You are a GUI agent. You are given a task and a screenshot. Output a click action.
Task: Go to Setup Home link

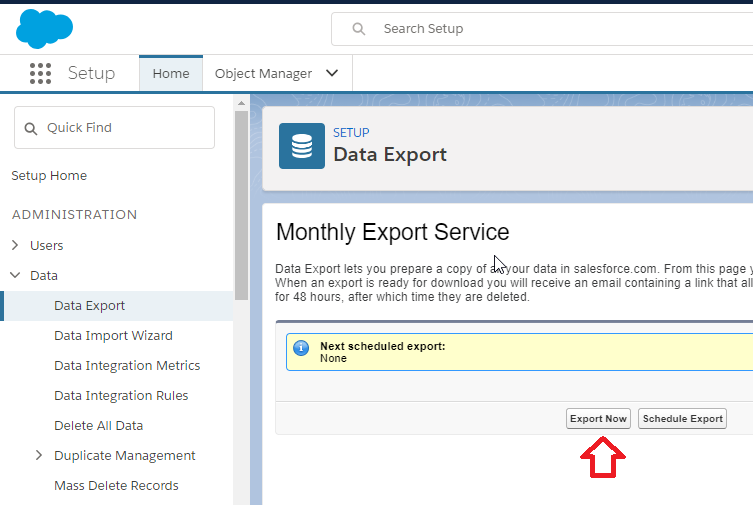coord(49,175)
